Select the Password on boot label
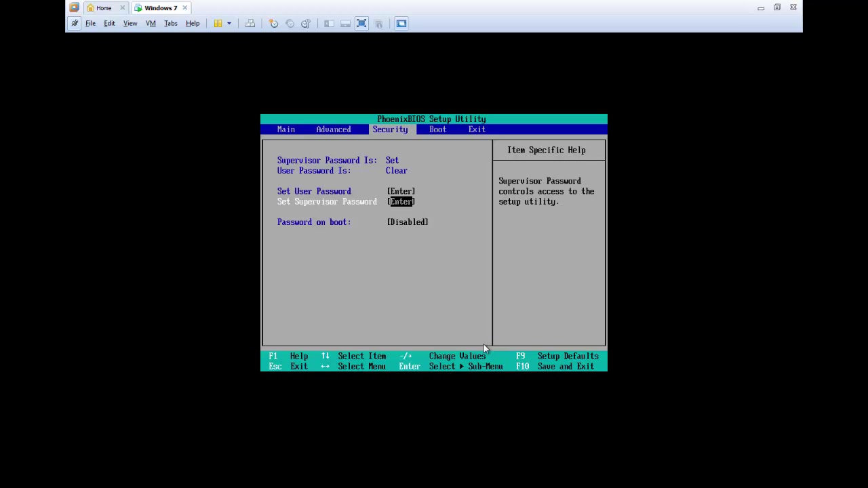Image resolution: width=868 pixels, height=488 pixels. pyautogui.click(x=314, y=222)
